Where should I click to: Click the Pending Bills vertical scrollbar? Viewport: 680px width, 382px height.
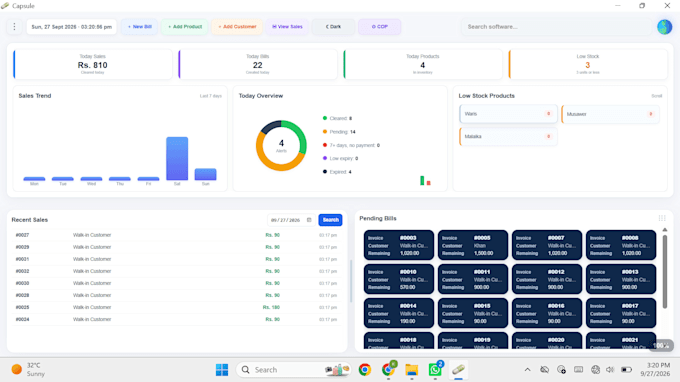tap(664, 272)
